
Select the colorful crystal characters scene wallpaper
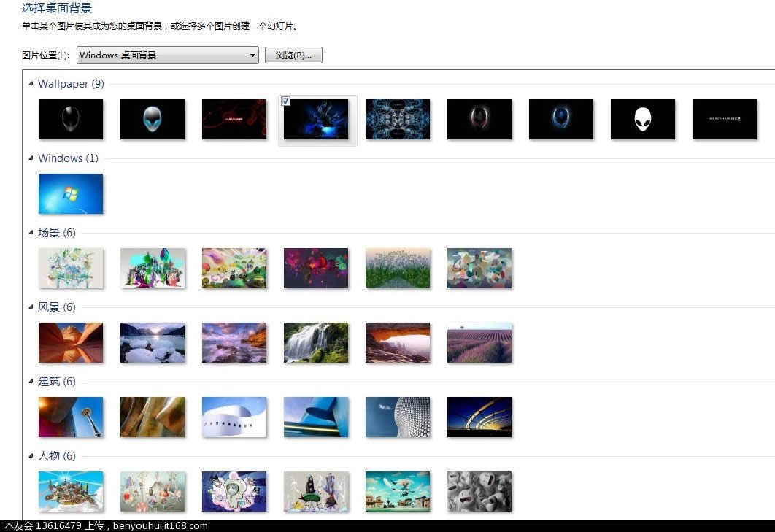click(x=153, y=268)
